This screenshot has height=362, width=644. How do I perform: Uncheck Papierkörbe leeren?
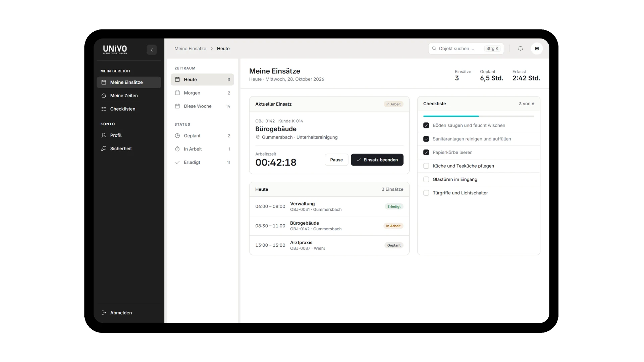coord(426,153)
